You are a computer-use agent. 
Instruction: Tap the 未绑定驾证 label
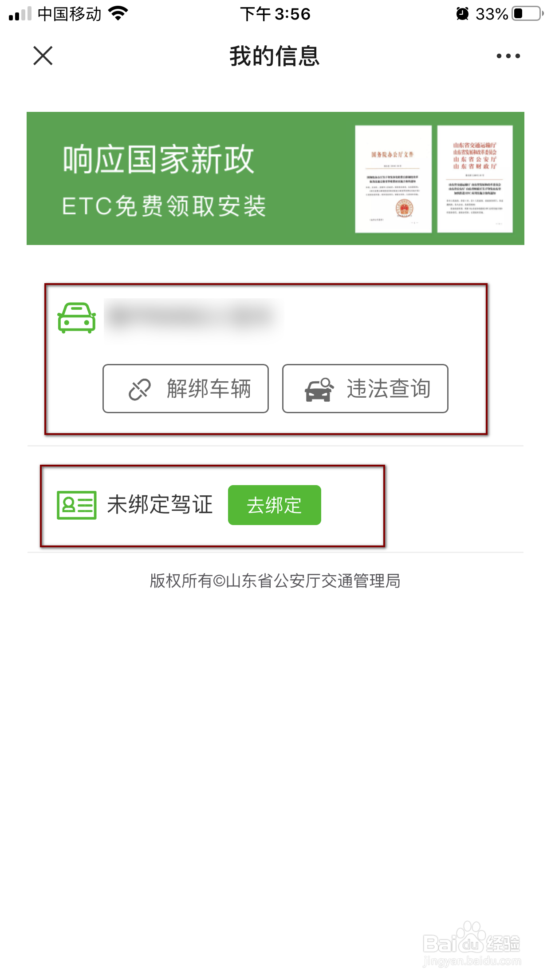coord(160,505)
